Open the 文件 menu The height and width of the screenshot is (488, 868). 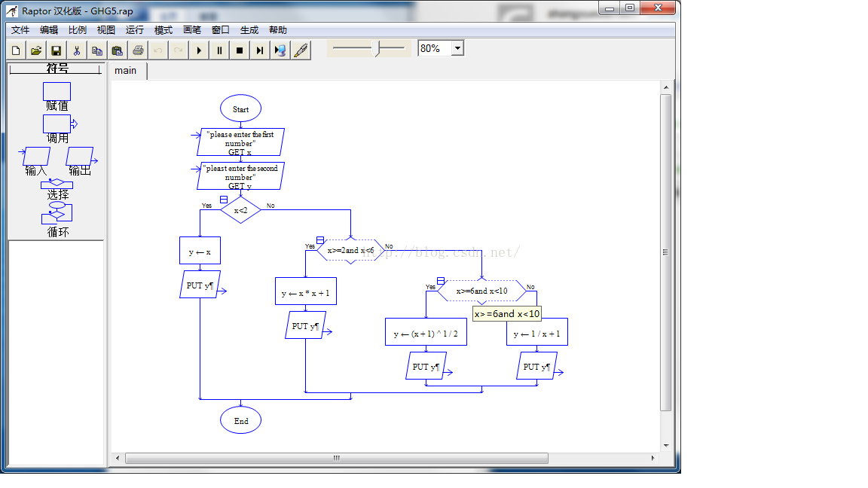tap(20, 30)
